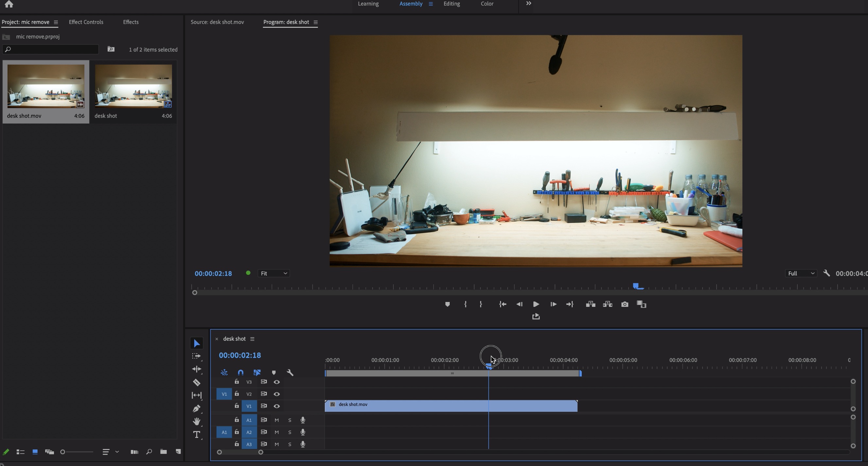The height and width of the screenshot is (466, 868).
Task: Select the Type tool
Action: (x=197, y=434)
